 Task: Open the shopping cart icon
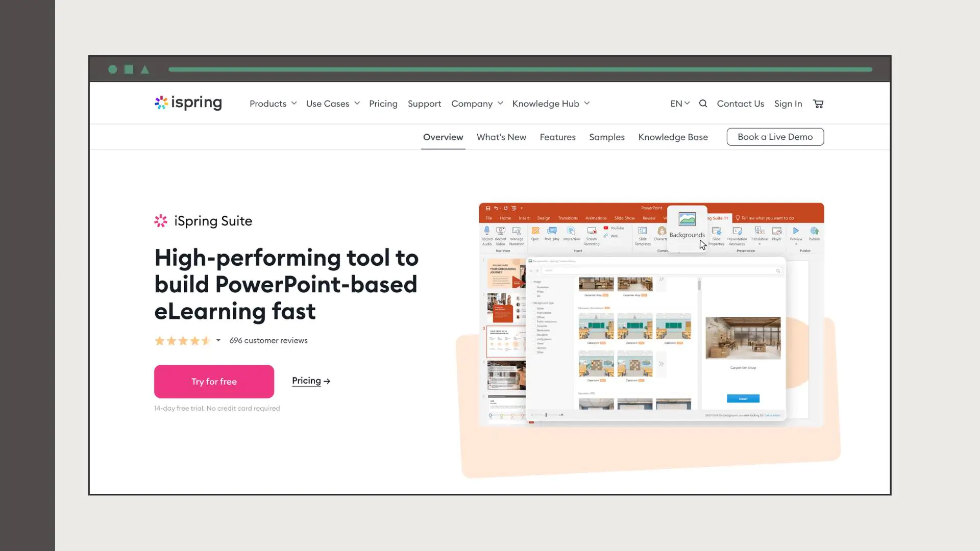click(818, 104)
